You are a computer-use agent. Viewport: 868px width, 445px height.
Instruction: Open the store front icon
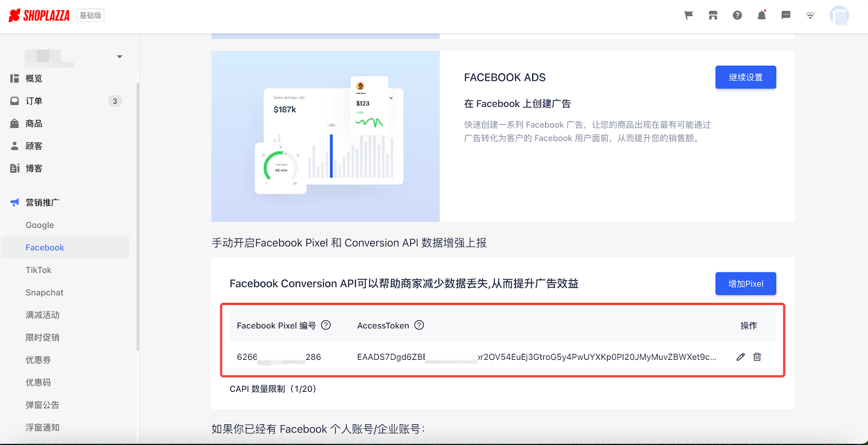(713, 15)
